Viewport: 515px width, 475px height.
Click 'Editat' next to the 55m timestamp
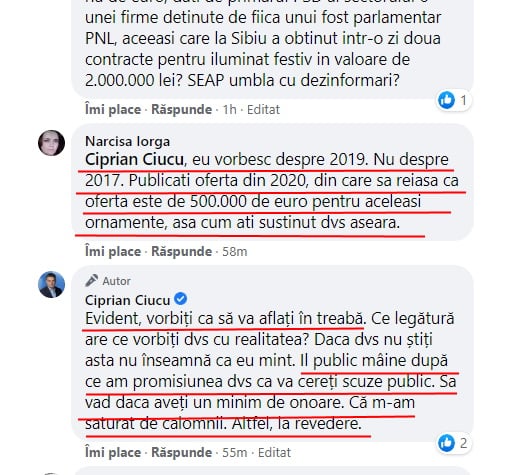pos(274,452)
